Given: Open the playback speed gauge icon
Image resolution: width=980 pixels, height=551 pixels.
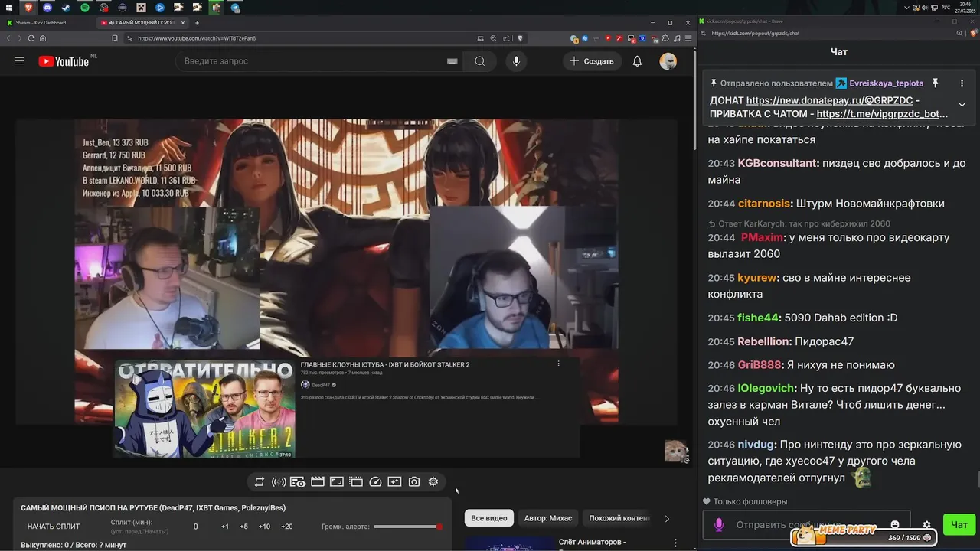Looking at the screenshot, I should [375, 482].
